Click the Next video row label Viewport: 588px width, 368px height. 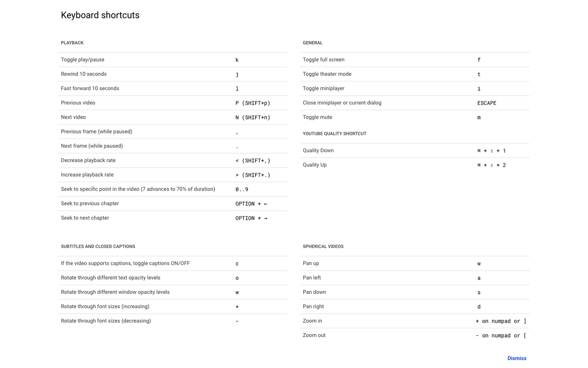click(73, 117)
